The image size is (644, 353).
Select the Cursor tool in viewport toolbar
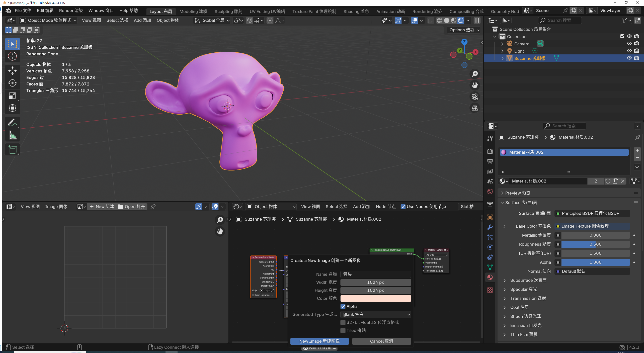point(12,56)
